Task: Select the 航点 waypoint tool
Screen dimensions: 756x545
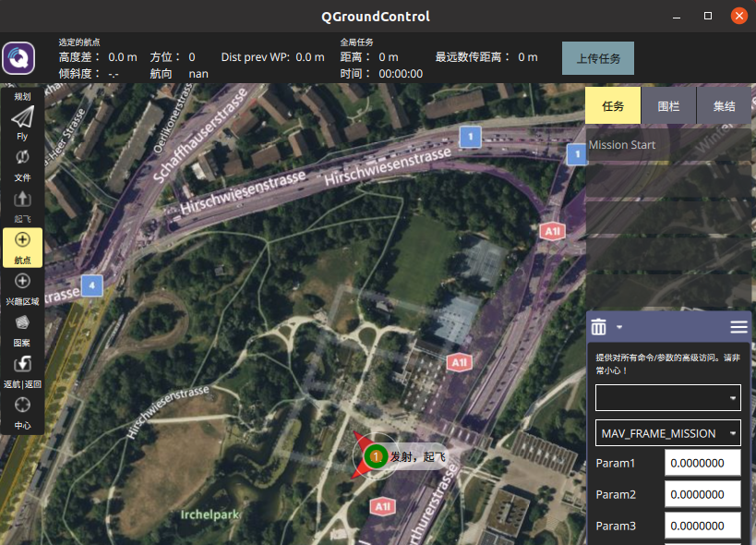Action: [22, 244]
